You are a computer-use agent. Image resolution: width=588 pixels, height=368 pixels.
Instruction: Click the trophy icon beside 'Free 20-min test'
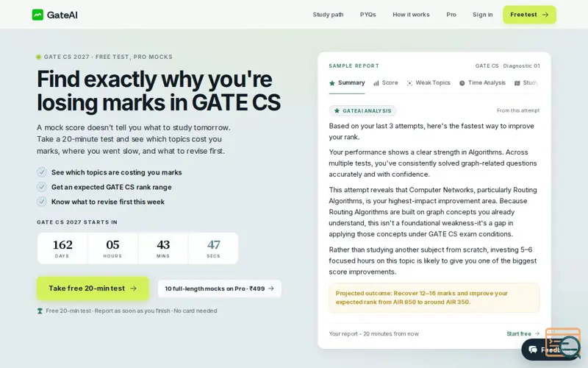40,311
